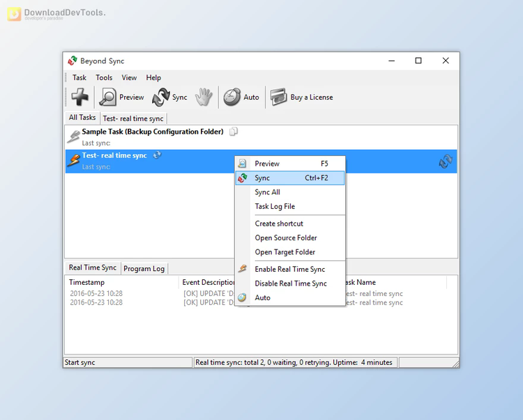
Task: Click the window resize grip corner
Action: [455, 364]
